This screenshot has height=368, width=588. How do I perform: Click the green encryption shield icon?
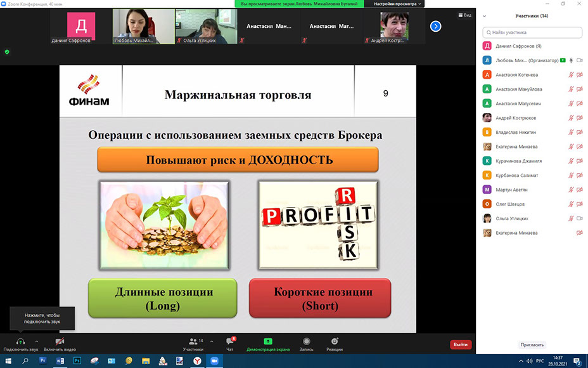7,52
